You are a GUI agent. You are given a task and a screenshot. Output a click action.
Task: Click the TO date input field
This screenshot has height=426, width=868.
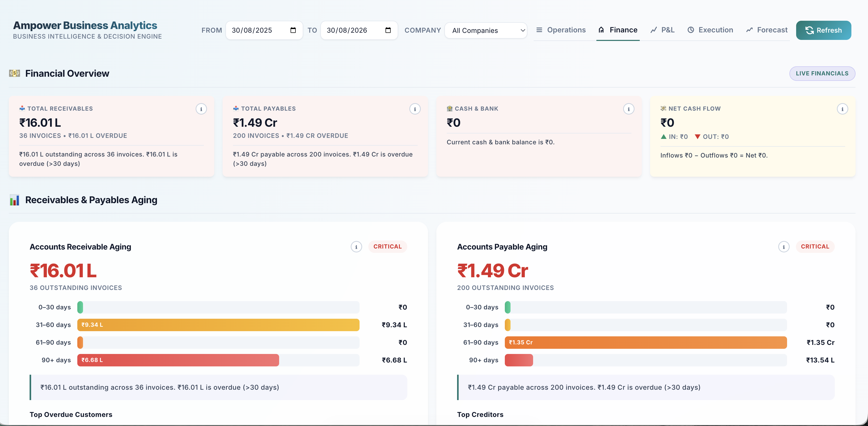(x=359, y=30)
